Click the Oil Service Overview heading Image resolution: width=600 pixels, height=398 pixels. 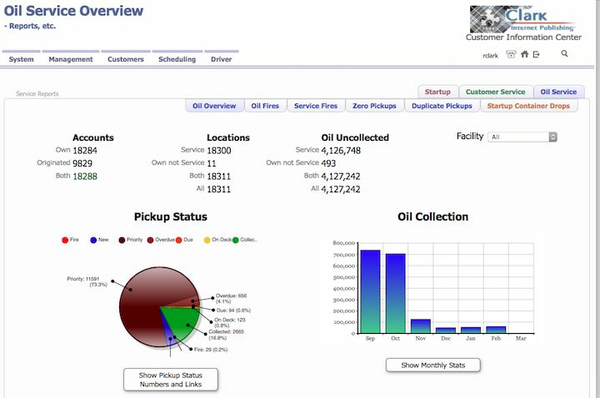tap(73, 11)
